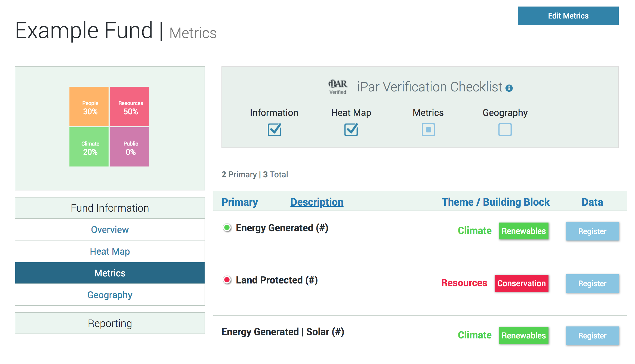Viewport: 635px width, 364px height.
Task: Click the pink Resources 50% tile
Action: (130, 106)
